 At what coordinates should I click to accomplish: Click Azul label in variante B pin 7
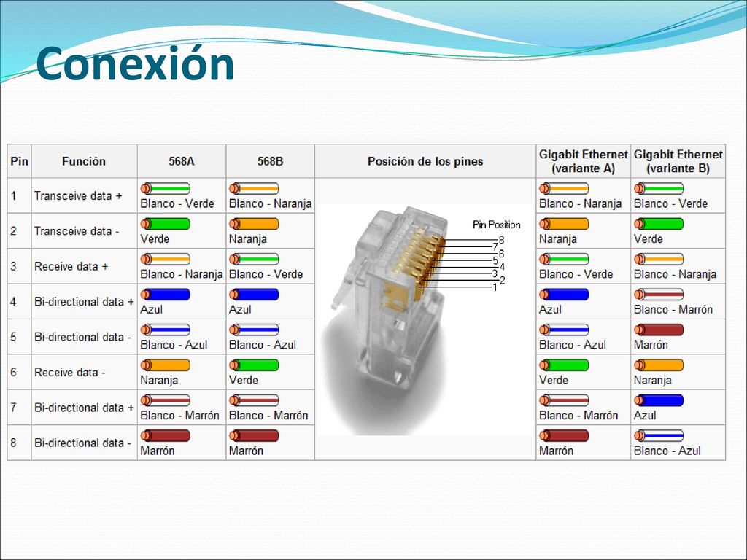tap(645, 415)
